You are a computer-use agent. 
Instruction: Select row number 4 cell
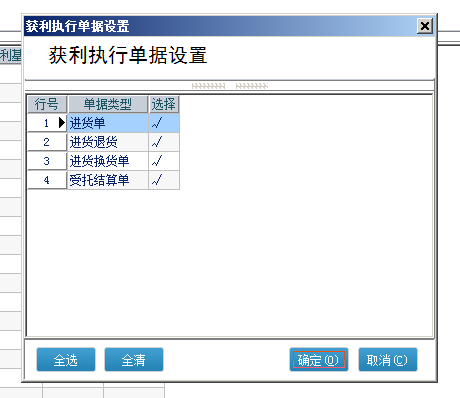coord(47,180)
